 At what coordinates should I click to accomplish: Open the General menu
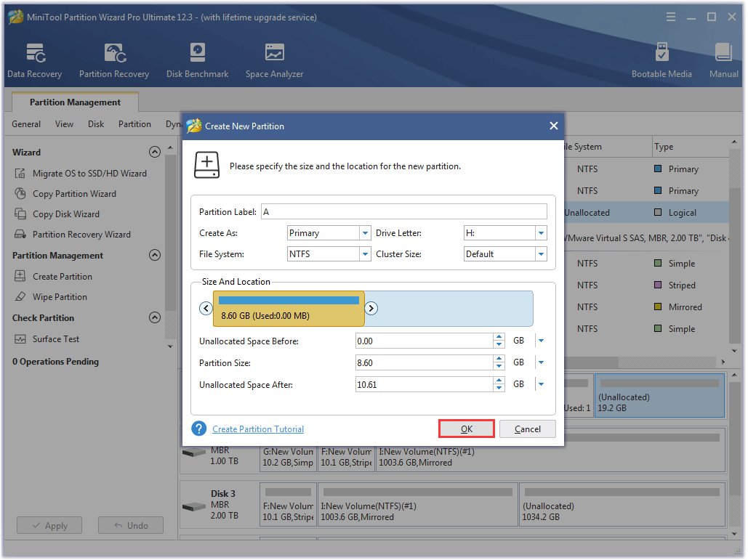(x=26, y=124)
